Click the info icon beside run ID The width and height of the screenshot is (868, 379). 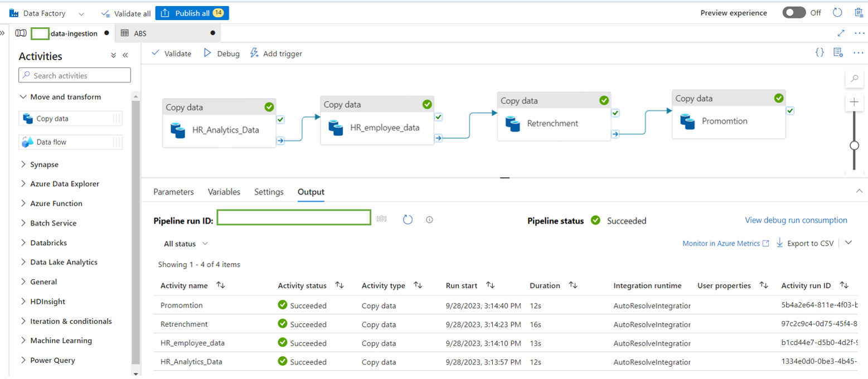pos(429,220)
